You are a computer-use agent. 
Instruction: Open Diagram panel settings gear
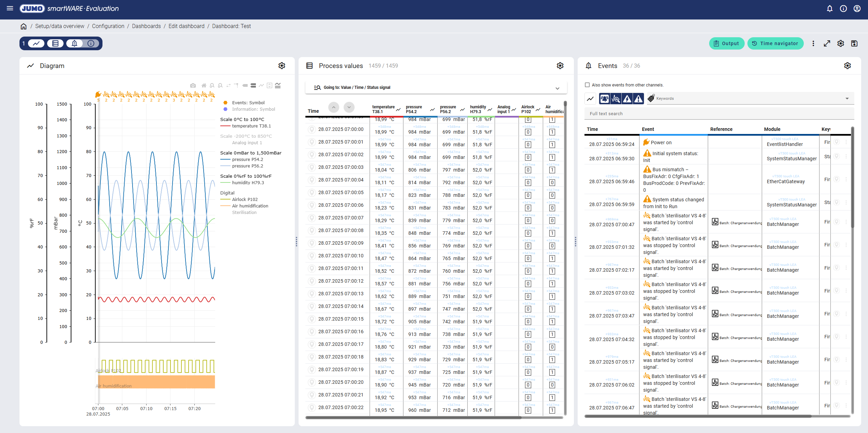(281, 66)
